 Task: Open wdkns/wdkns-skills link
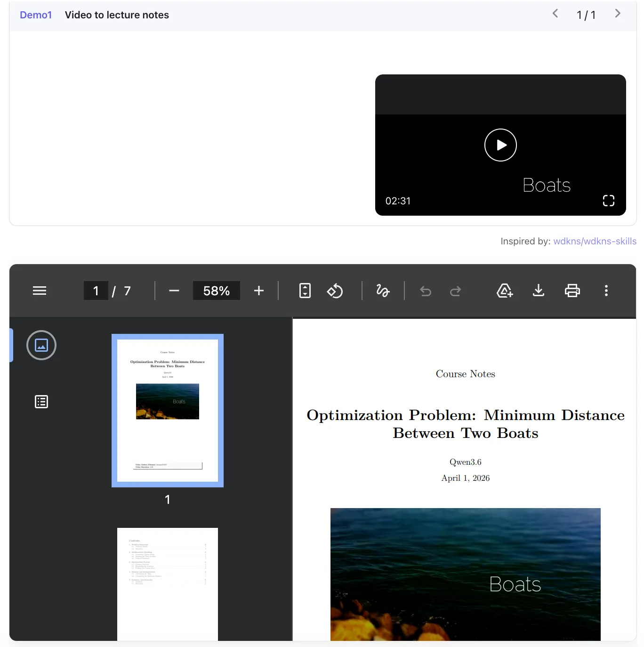point(595,241)
